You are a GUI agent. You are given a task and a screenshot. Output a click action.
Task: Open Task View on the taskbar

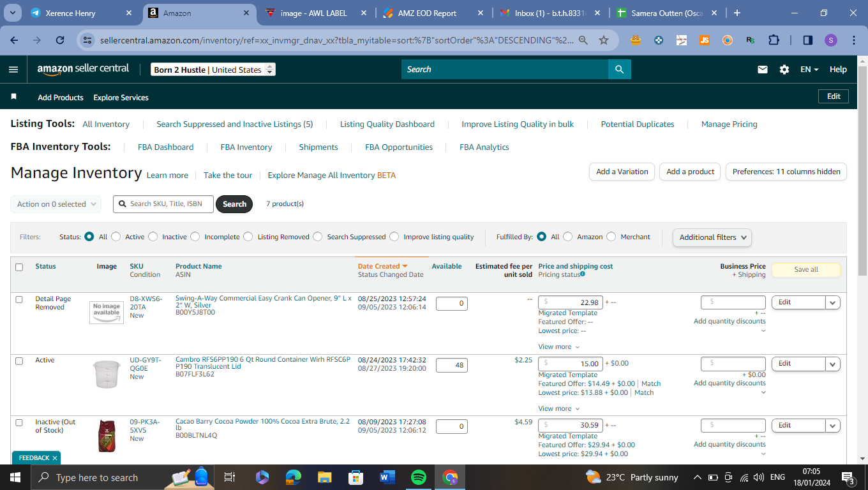(x=230, y=477)
